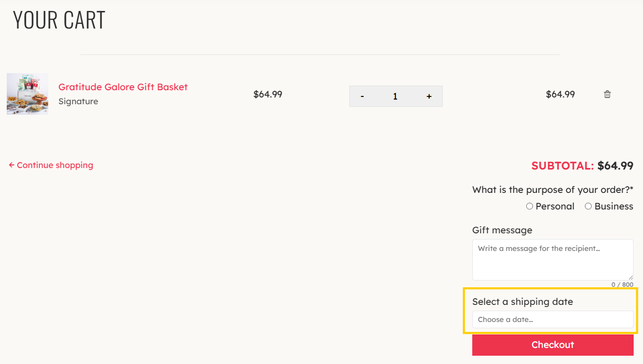Remove Gratitude Galore Gift Basket with trash icon

[x=607, y=94]
